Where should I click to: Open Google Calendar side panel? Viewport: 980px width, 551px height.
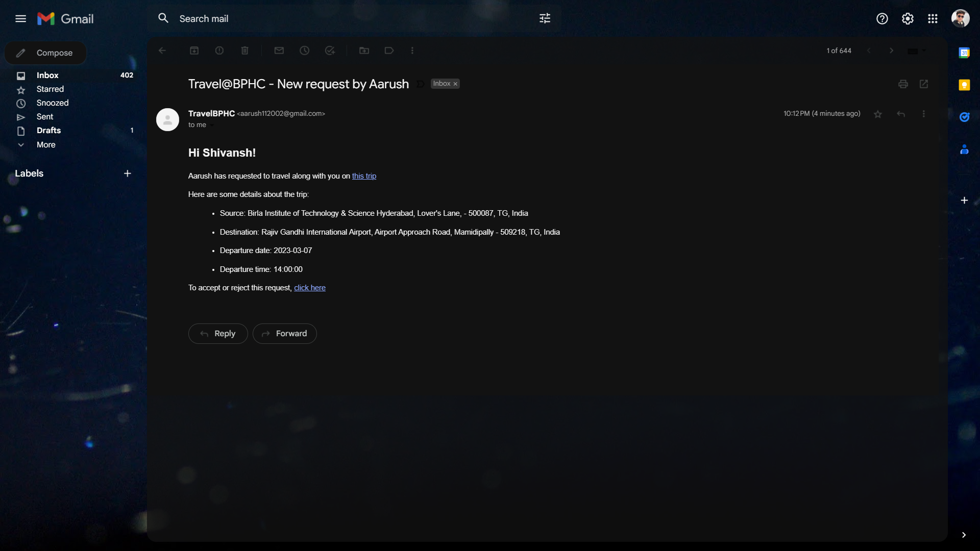coord(964,53)
